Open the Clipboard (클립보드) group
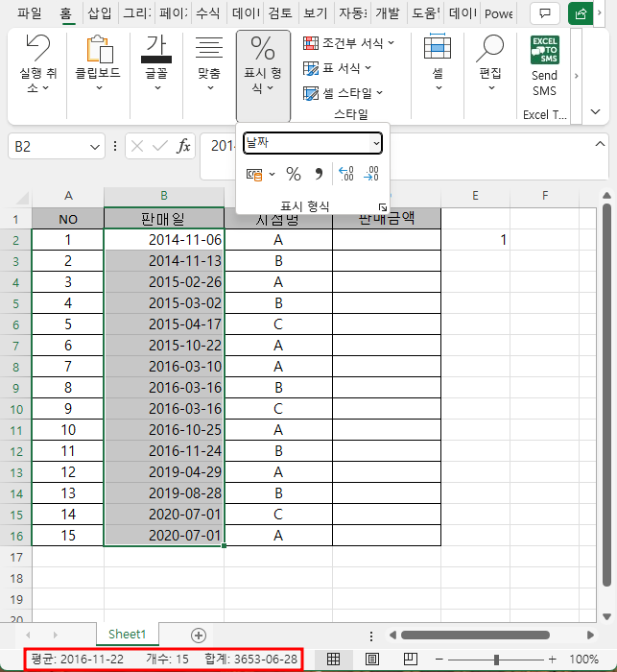This screenshot has height=672, width=617. click(98, 64)
